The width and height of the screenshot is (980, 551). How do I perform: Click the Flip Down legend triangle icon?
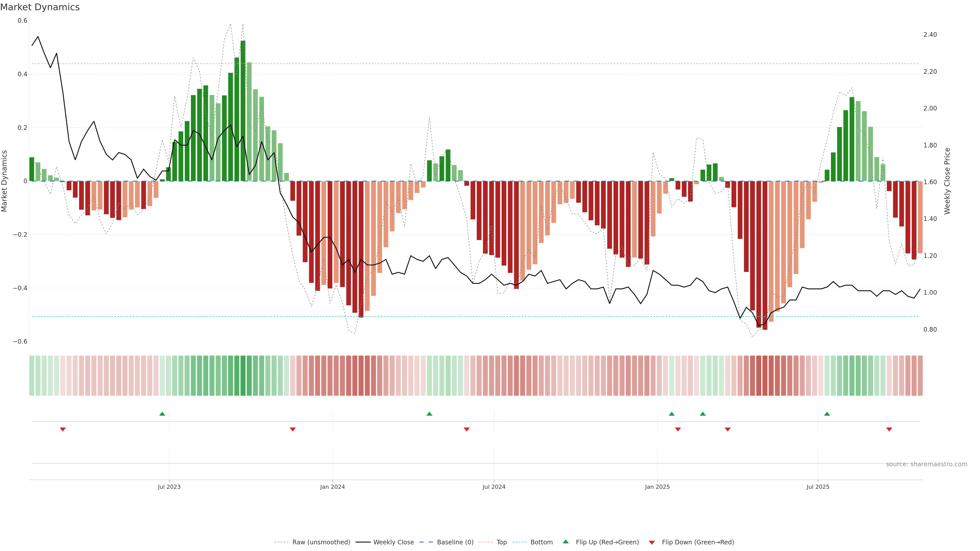pos(652,543)
